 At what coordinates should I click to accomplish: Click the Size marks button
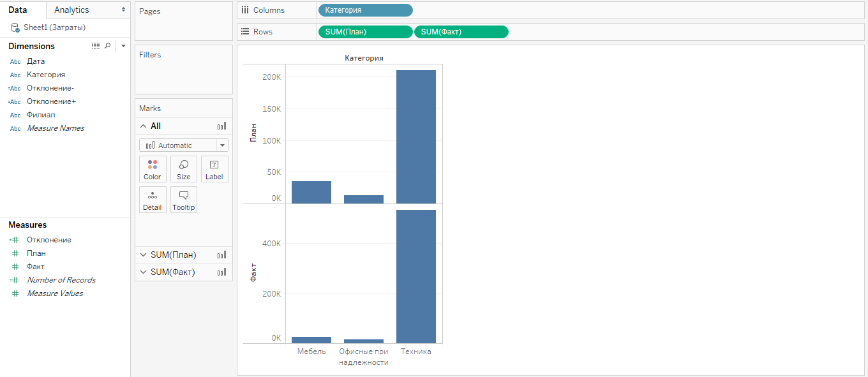tap(183, 169)
